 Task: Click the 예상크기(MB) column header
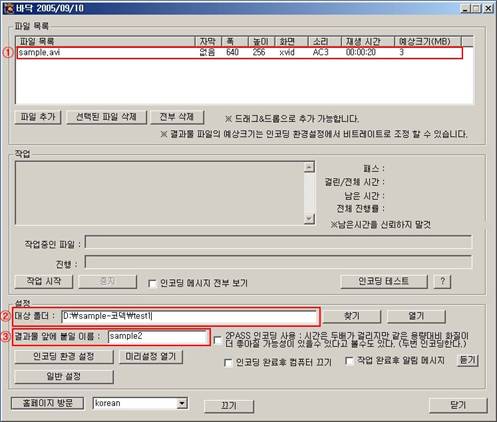428,42
